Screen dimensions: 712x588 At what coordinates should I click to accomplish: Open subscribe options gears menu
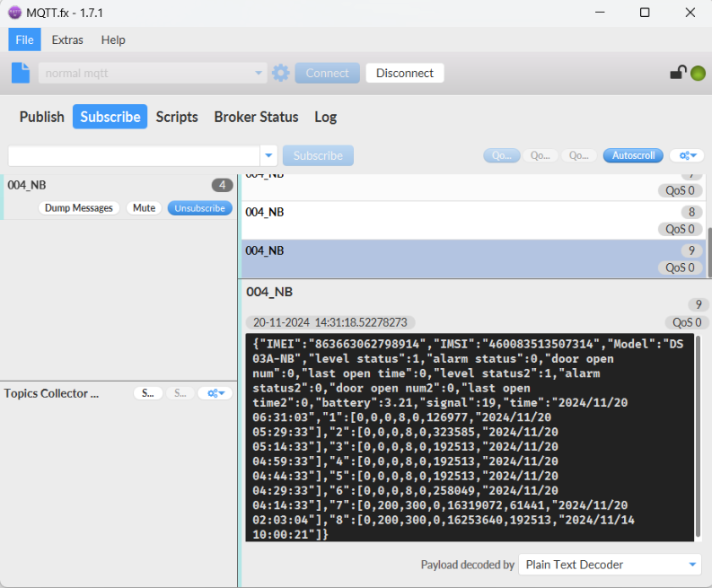point(687,155)
